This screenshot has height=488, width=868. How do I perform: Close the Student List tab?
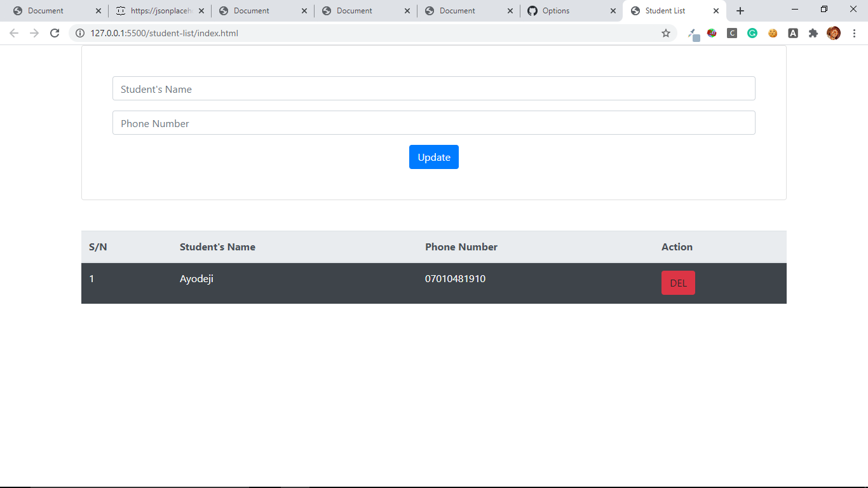pyautogui.click(x=716, y=11)
